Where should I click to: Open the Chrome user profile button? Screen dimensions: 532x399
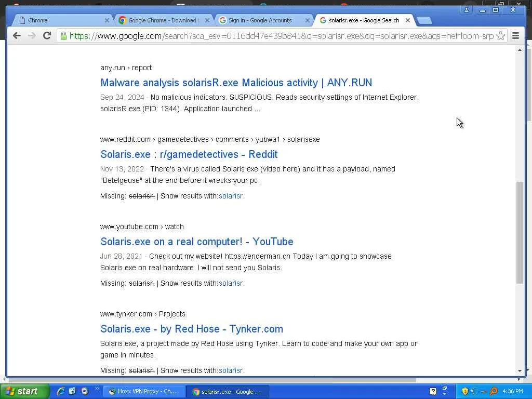point(467,10)
